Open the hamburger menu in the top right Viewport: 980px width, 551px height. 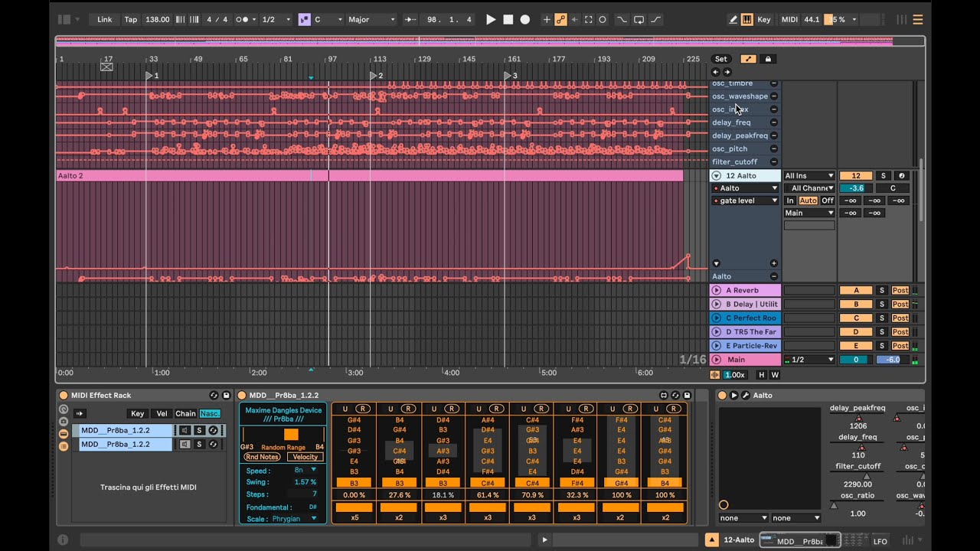(x=917, y=19)
